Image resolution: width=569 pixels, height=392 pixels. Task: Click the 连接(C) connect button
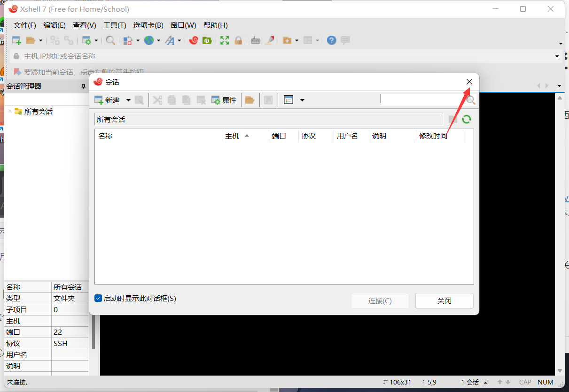click(x=380, y=301)
